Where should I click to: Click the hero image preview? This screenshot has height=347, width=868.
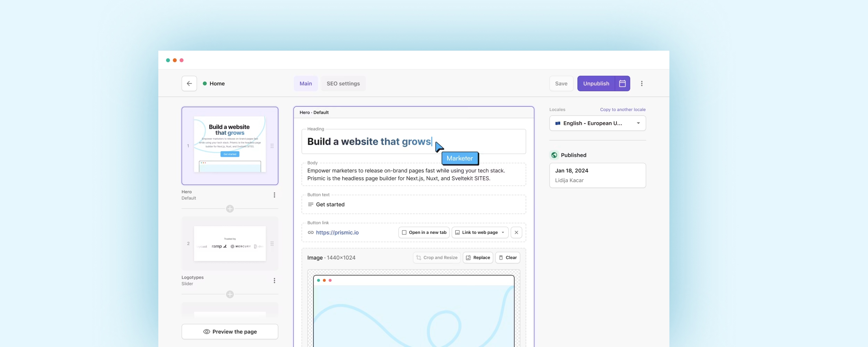click(414, 308)
